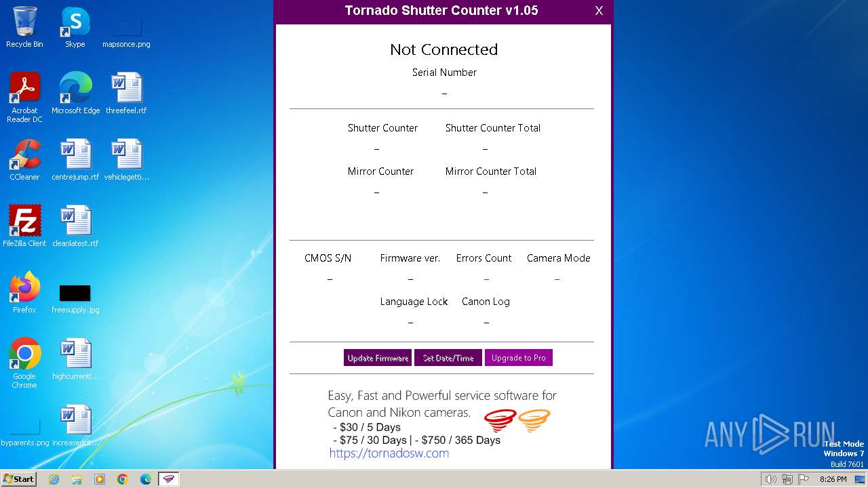The width and height of the screenshot is (868, 488).
Task: Launch the Google Chrome desktop shortcut
Action: pos(24,363)
